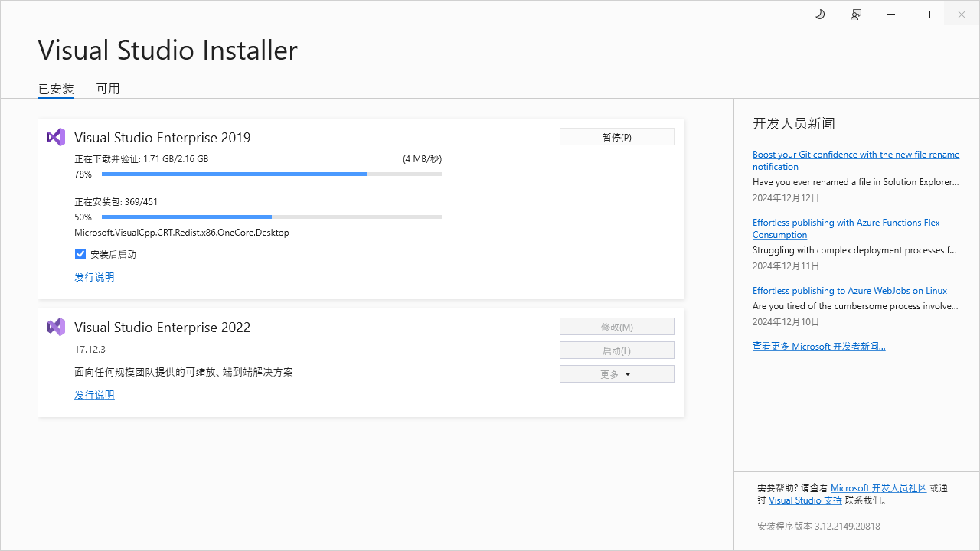Toggle the dark theme moon icon

tap(820, 15)
